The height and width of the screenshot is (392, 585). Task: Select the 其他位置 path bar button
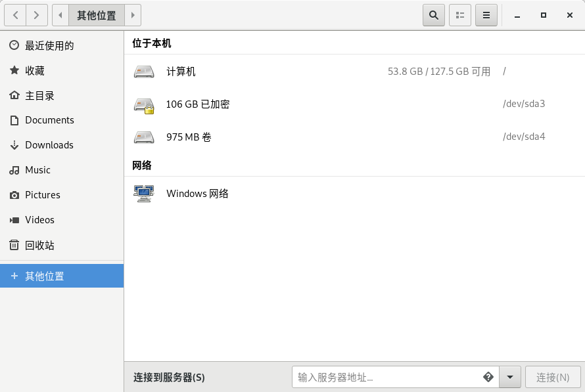(97, 15)
